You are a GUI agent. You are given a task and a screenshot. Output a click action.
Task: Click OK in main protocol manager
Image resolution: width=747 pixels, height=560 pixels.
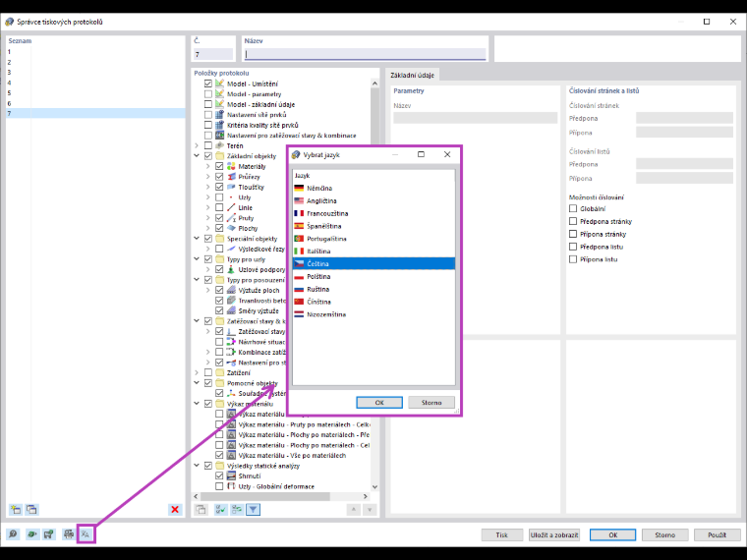point(612,534)
